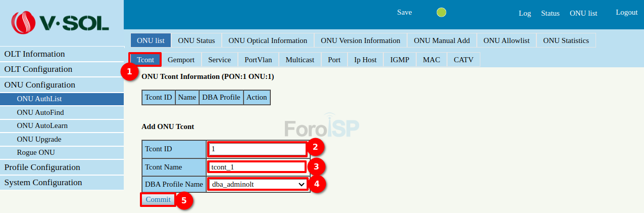Select the PortVlan tab

[258, 60]
